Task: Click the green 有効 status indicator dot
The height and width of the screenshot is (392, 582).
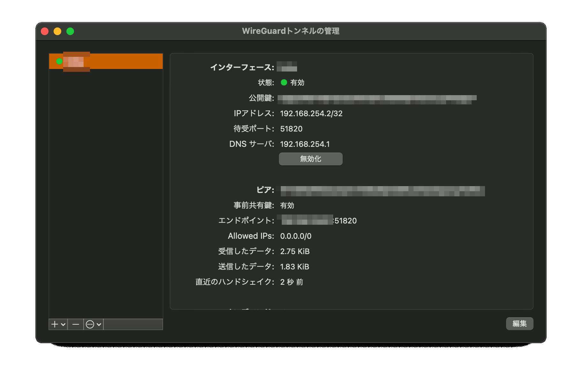Action: (x=284, y=82)
